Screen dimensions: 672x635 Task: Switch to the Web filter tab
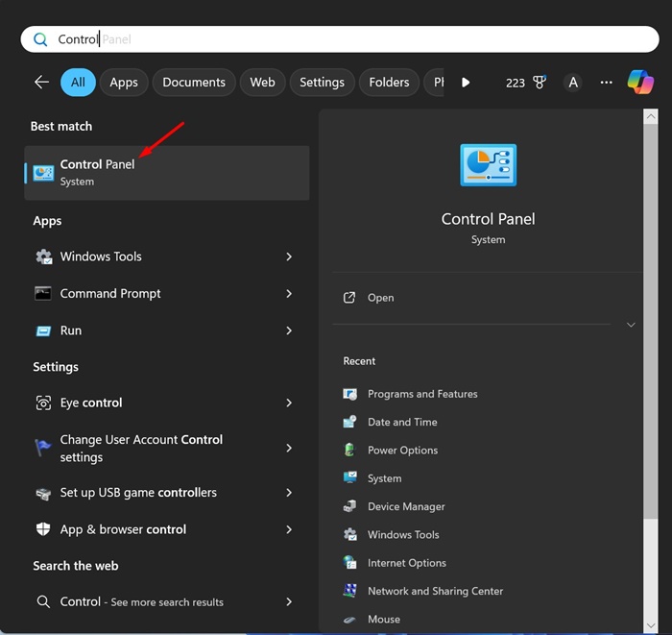(x=262, y=82)
